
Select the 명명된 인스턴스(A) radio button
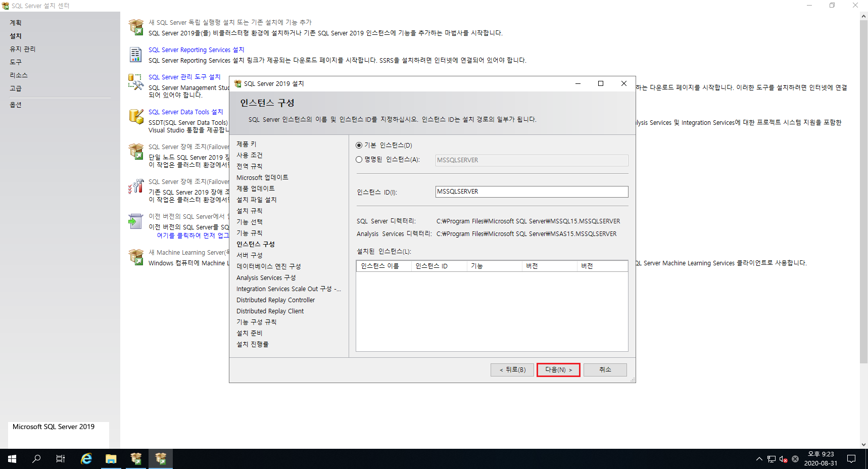click(x=359, y=160)
